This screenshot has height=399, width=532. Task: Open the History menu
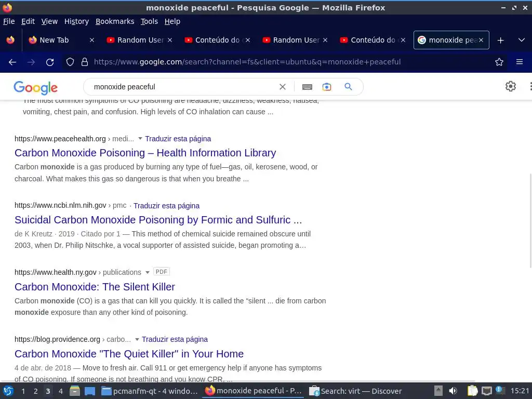pos(77,21)
